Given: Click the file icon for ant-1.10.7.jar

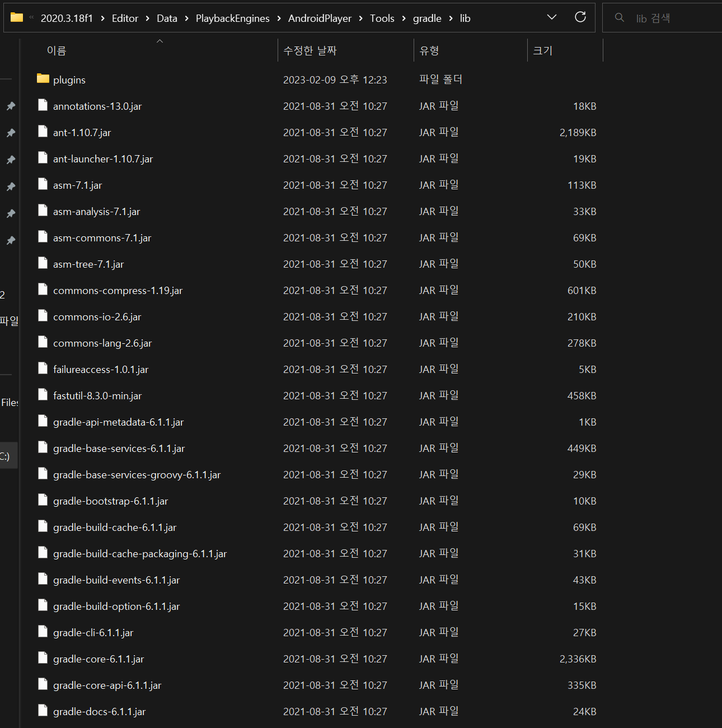Looking at the screenshot, I should (x=43, y=131).
